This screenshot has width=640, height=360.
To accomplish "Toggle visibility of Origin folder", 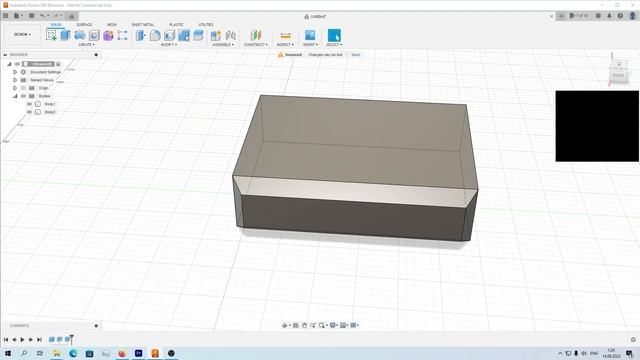I will (x=23, y=88).
